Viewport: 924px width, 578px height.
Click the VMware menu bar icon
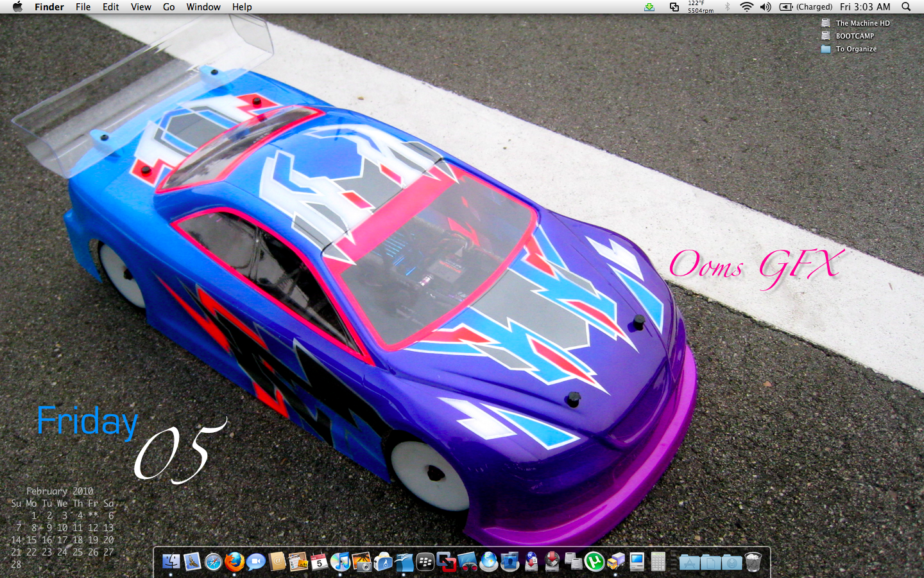pyautogui.click(x=674, y=7)
